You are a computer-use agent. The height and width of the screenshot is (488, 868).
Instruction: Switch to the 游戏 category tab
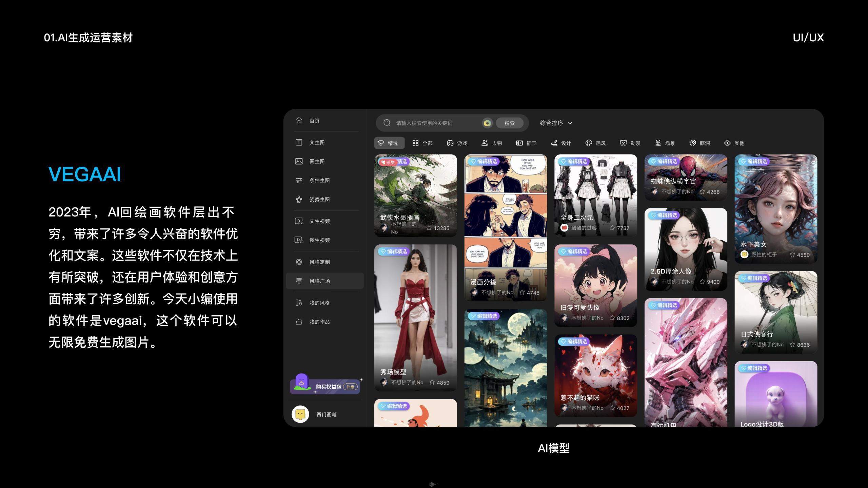pyautogui.click(x=457, y=143)
